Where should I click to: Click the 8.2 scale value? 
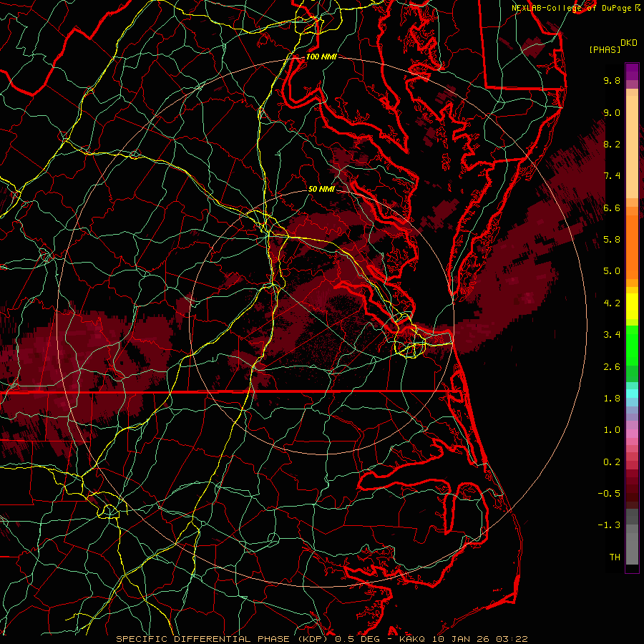[x=612, y=144]
